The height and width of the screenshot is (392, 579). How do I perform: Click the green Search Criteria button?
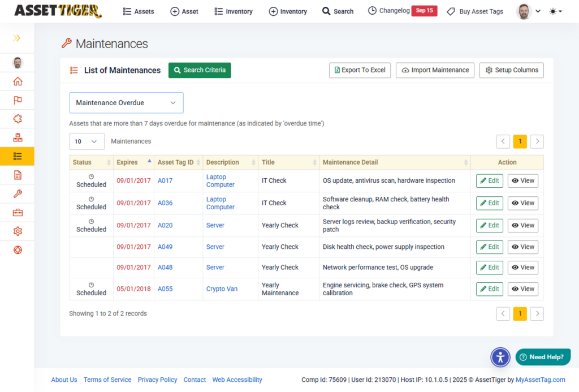coord(200,70)
